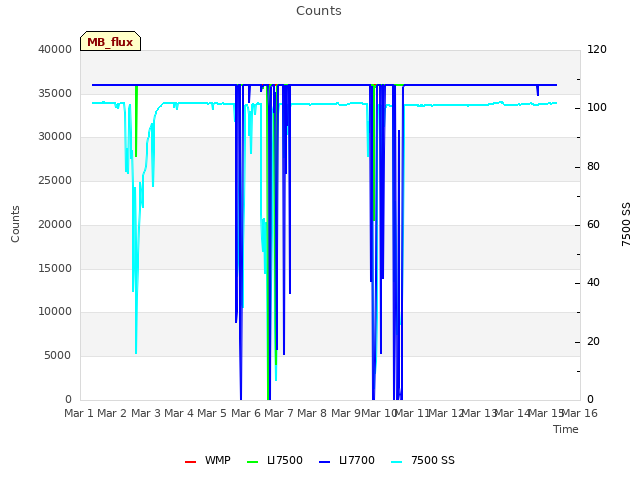Toggle the 7500 SS legend entry

(x=423, y=460)
